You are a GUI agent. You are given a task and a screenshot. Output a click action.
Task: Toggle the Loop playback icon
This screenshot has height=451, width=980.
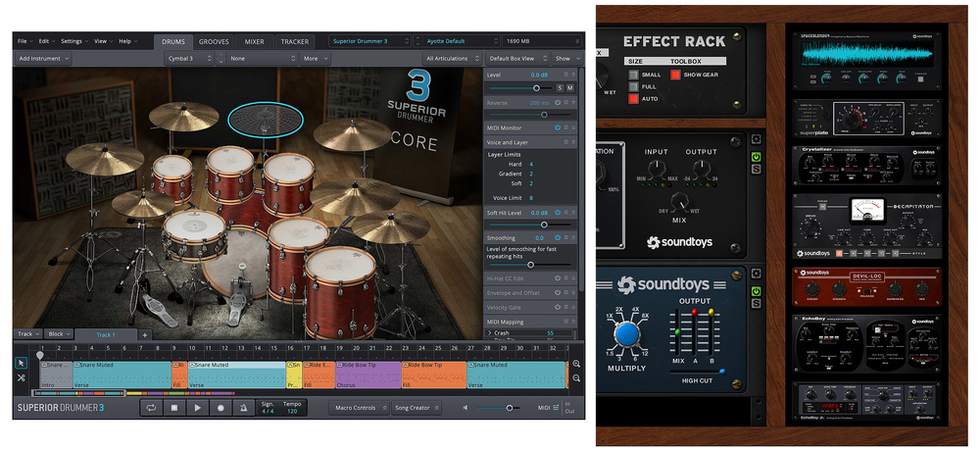151,407
